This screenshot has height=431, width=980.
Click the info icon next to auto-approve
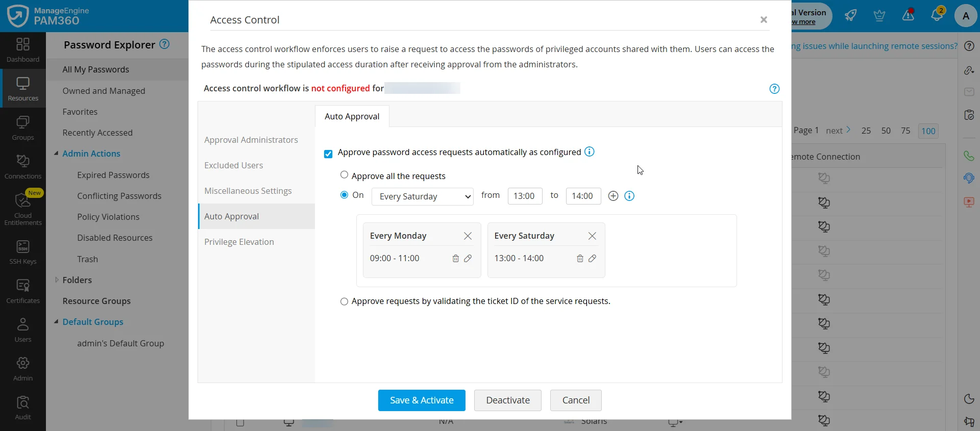(590, 152)
